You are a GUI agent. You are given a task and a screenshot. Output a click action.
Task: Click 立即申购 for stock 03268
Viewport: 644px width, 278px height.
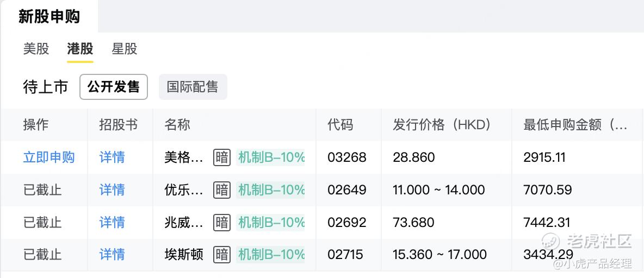[49, 157]
